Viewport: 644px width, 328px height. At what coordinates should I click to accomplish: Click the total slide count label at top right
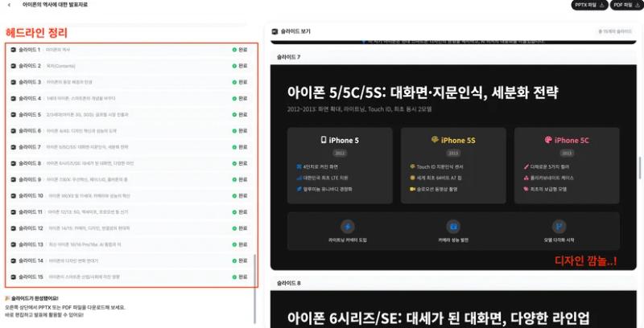[615, 31]
